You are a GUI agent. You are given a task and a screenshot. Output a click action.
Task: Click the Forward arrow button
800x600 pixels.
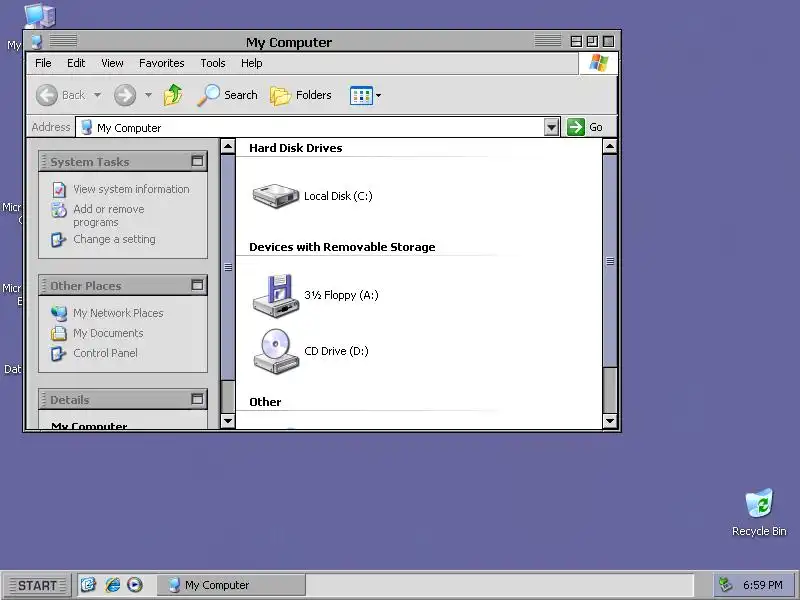(x=125, y=95)
